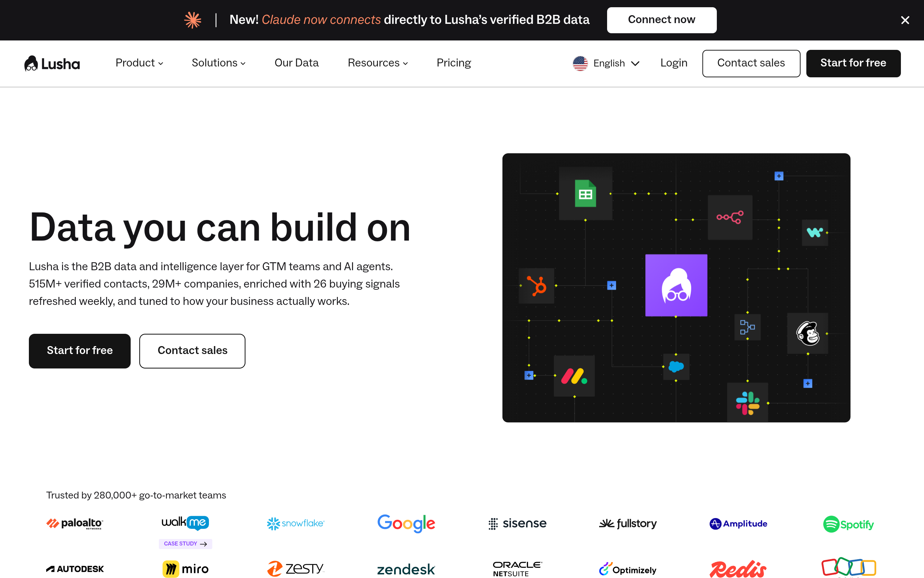Click the Google Sheets icon in illustration
The height and width of the screenshot is (578, 924).
tap(585, 193)
